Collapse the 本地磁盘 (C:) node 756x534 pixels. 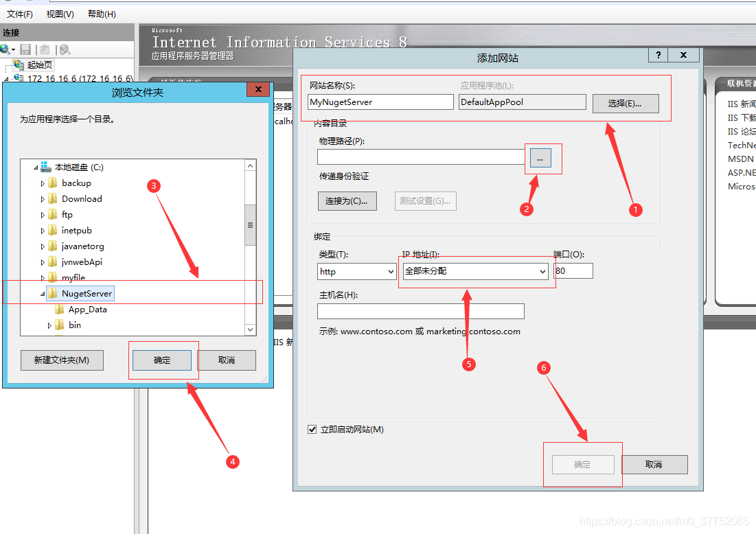pos(36,167)
